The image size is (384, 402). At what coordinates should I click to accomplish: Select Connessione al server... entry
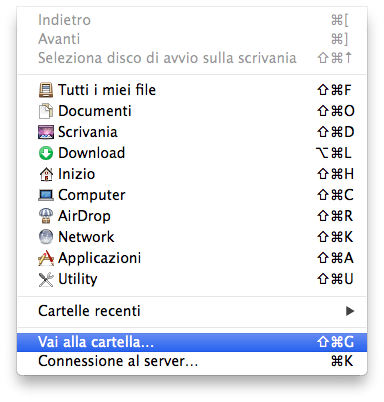point(192,361)
